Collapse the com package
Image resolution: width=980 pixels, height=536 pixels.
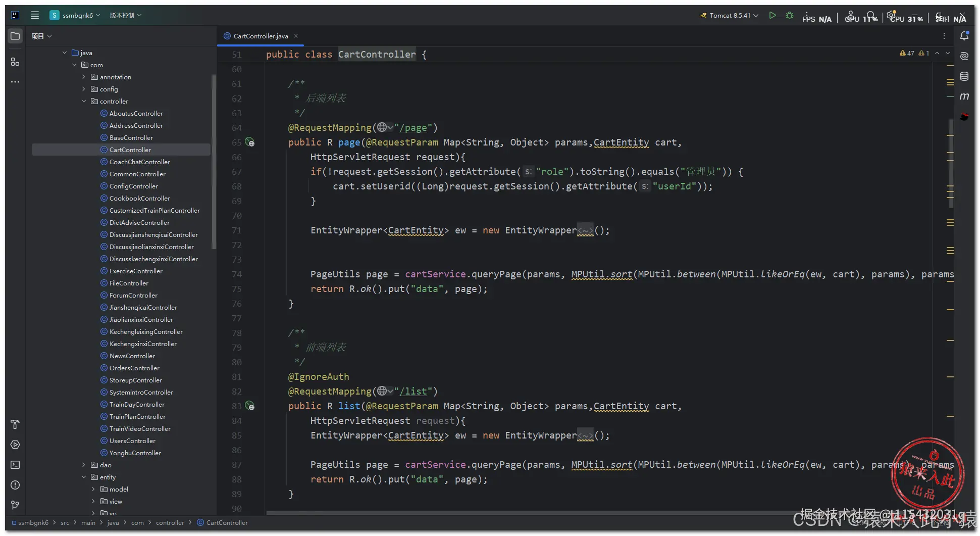pos(74,65)
